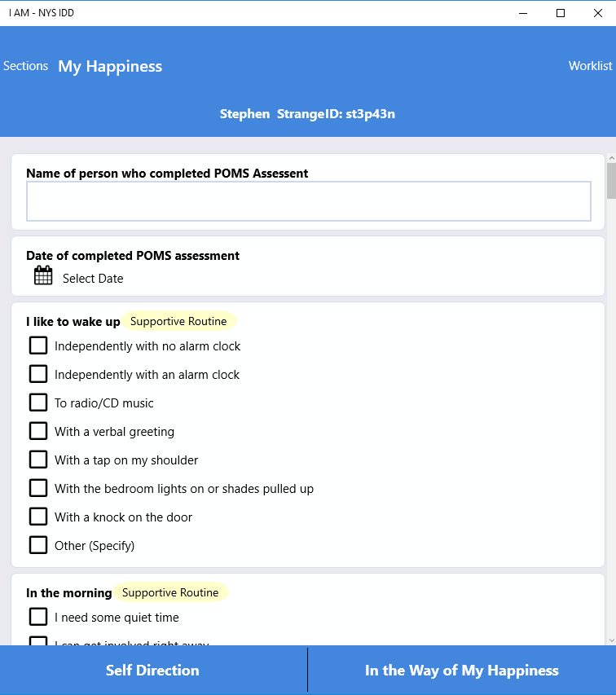The width and height of the screenshot is (616, 695).
Task: Open the date picker calendar icon
Action: (x=42, y=275)
